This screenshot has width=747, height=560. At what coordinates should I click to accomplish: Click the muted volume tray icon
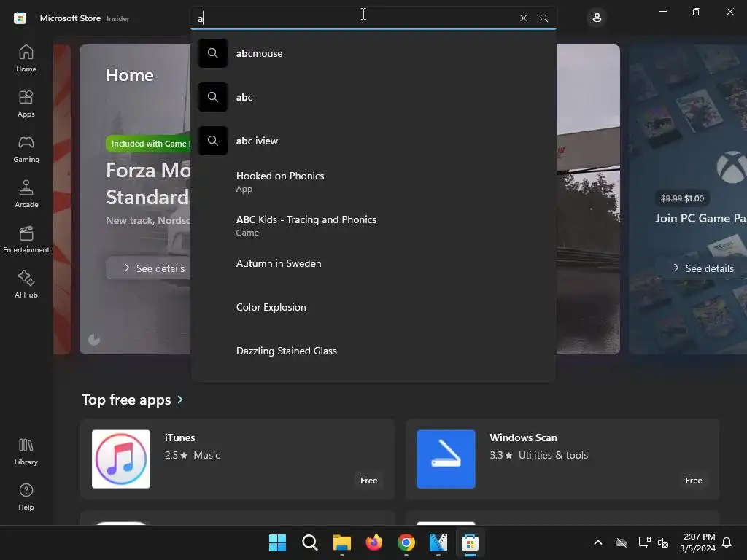tap(663, 542)
